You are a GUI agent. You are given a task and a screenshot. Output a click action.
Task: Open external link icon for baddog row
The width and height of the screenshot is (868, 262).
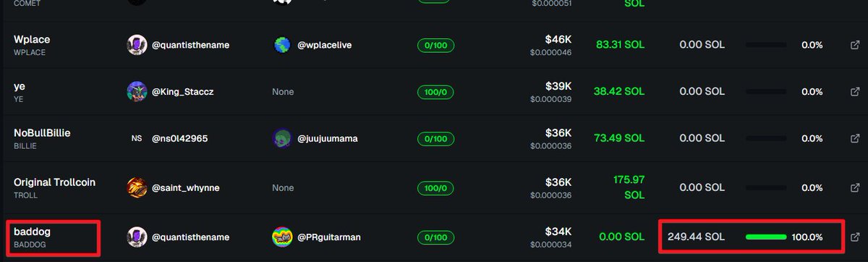pyautogui.click(x=854, y=237)
